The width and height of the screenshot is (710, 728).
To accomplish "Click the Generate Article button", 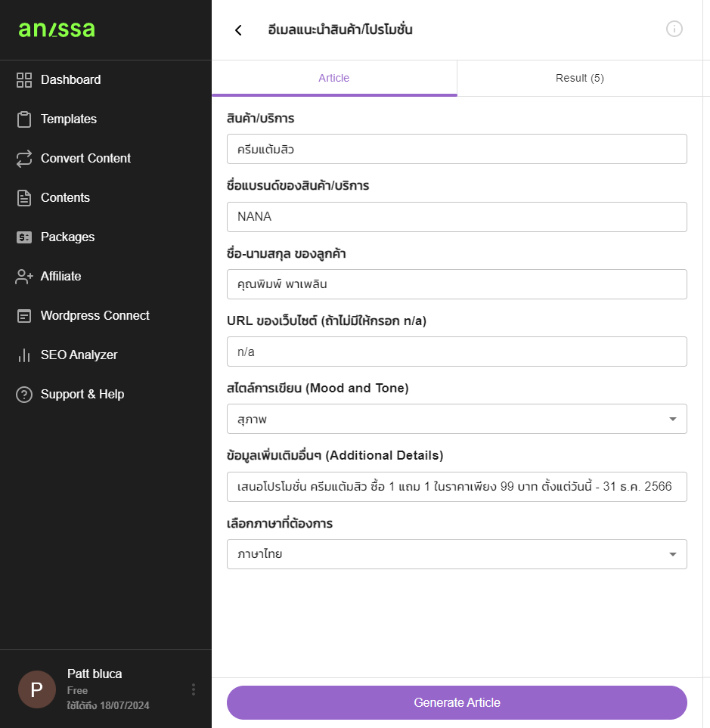I will click(x=457, y=702).
